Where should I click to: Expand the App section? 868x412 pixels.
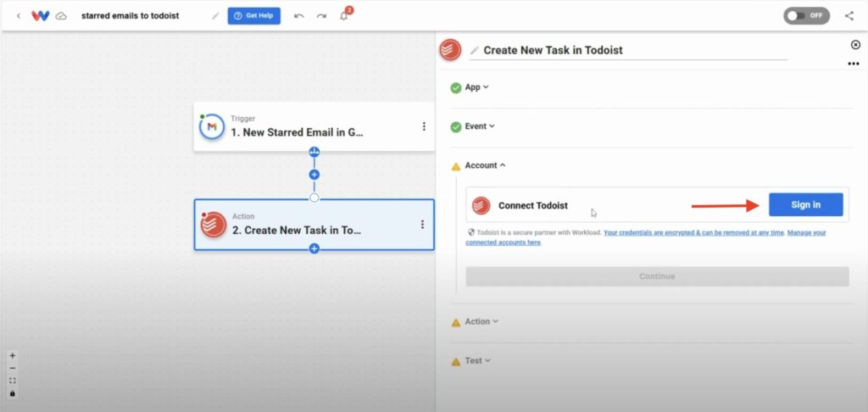click(476, 87)
